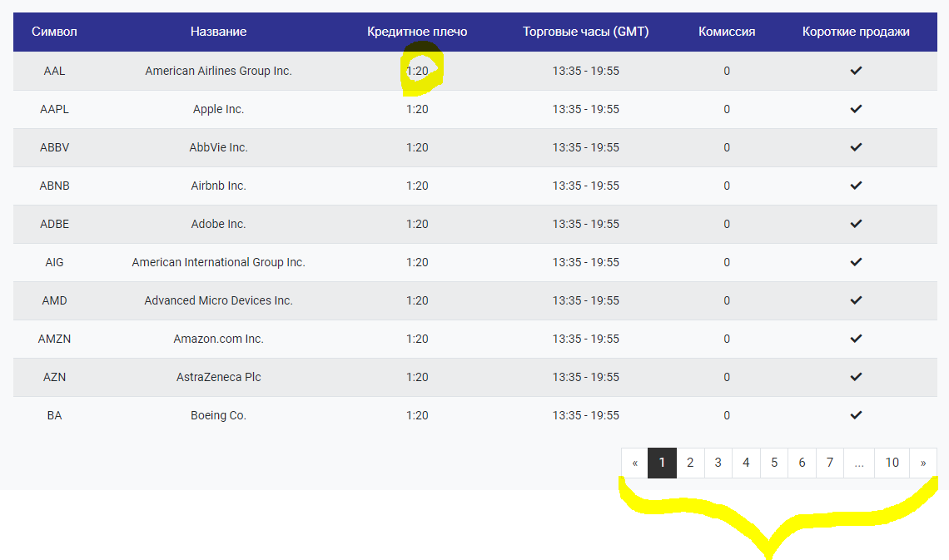Select the AMZN symbol cell
Viewport: 949px width, 560px height.
pyautogui.click(x=54, y=339)
